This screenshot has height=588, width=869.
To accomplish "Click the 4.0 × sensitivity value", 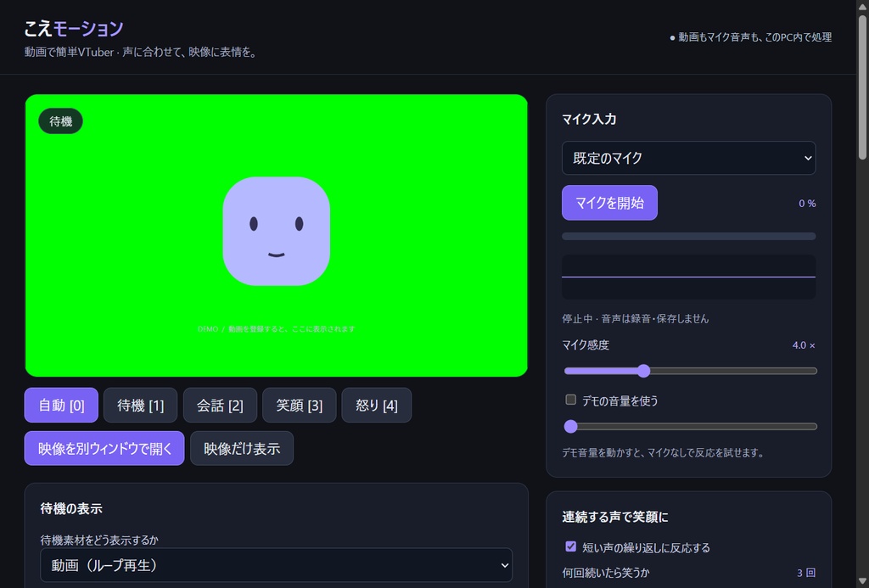I will tap(804, 345).
